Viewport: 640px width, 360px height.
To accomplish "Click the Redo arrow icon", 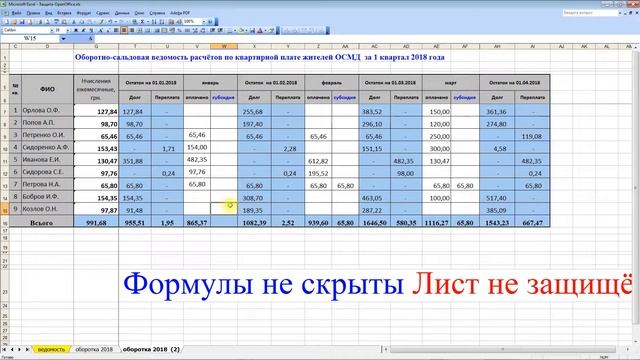I will (x=122, y=22).
